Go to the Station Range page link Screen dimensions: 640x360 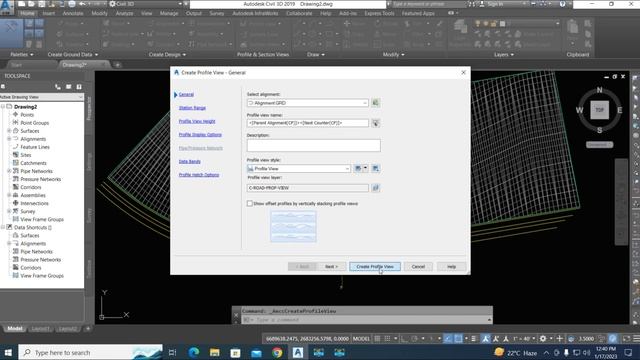(192, 108)
